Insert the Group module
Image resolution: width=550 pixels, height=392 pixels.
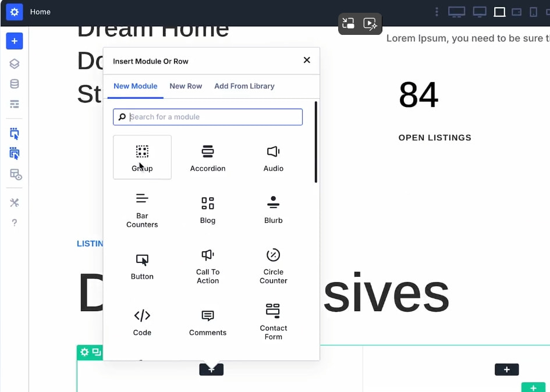coord(142,157)
